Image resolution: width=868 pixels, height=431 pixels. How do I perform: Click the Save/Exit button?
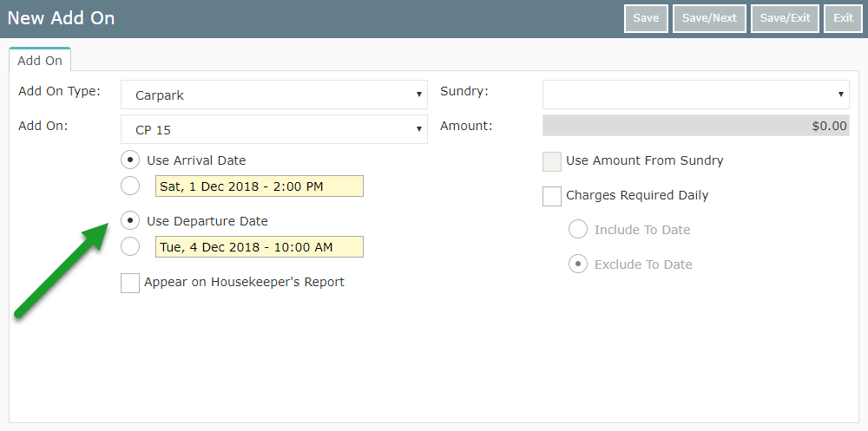[785, 18]
